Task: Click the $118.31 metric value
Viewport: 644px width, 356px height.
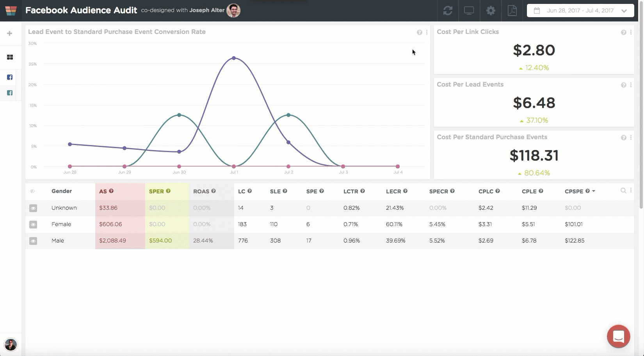Action: pyautogui.click(x=534, y=156)
